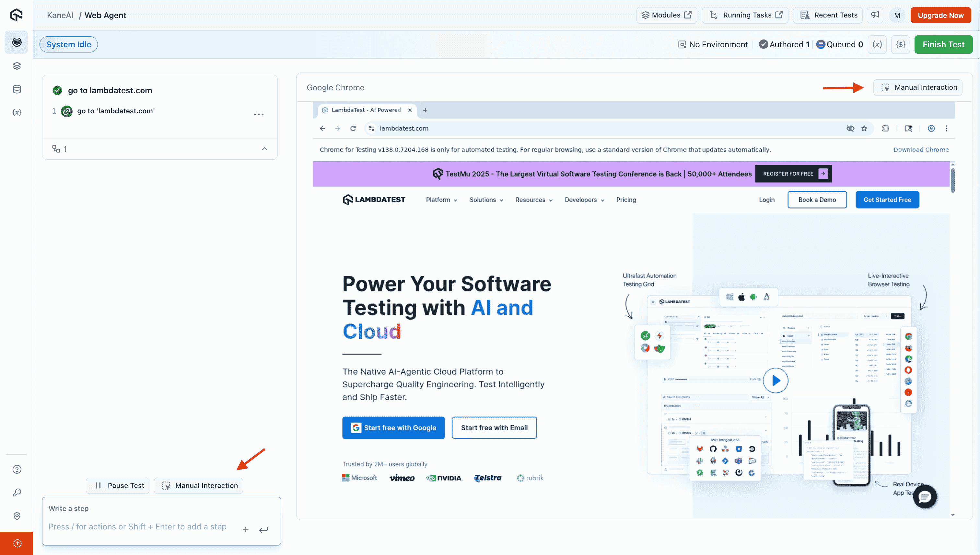
Task: Play the LambdaTest demo video
Action: 776,380
